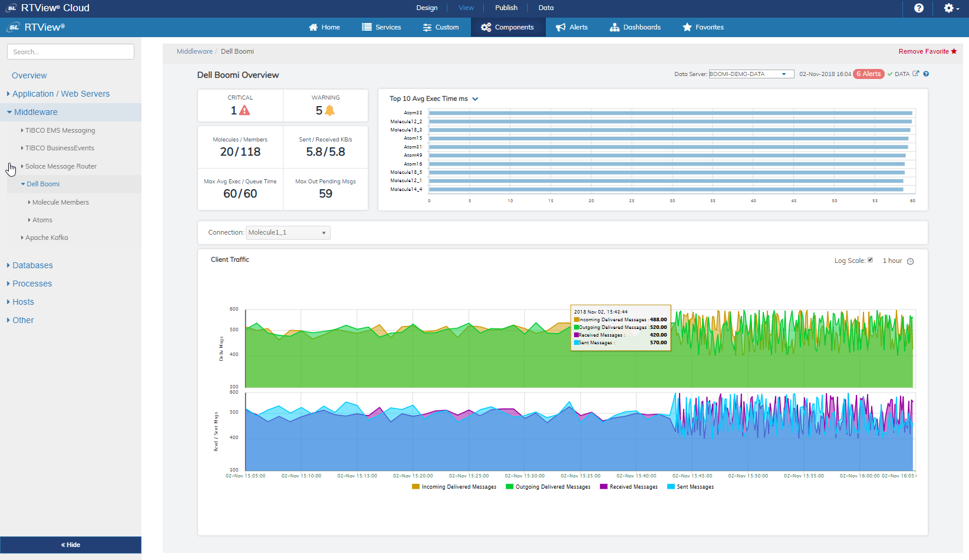Click the warning bell icon
Image resolution: width=969 pixels, height=560 pixels.
coord(329,111)
